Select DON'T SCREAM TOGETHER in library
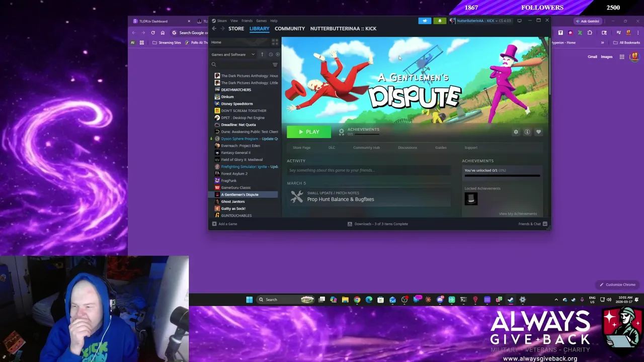644x362 pixels. tap(244, 111)
